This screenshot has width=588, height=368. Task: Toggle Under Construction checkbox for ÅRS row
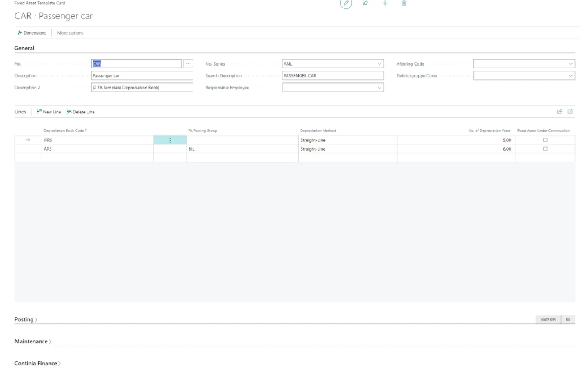tap(545, 149)
